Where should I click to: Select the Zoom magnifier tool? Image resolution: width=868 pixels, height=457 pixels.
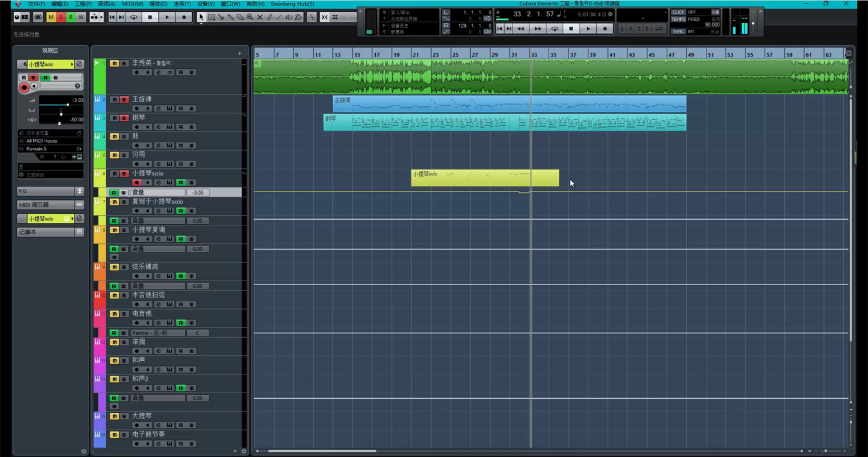tap(250, 17)
